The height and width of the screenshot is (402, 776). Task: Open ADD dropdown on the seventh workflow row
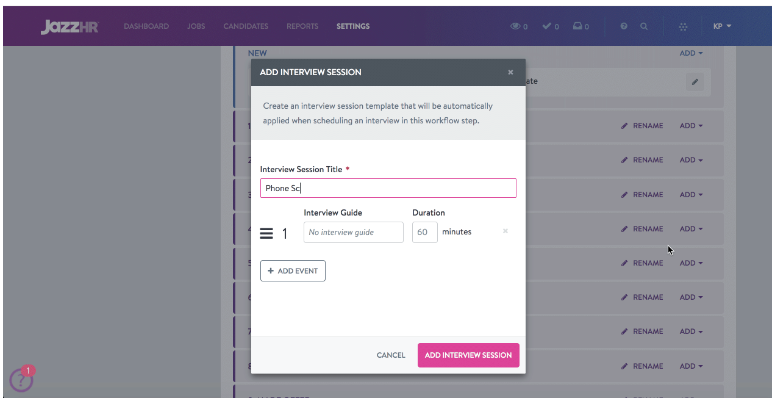691,331
